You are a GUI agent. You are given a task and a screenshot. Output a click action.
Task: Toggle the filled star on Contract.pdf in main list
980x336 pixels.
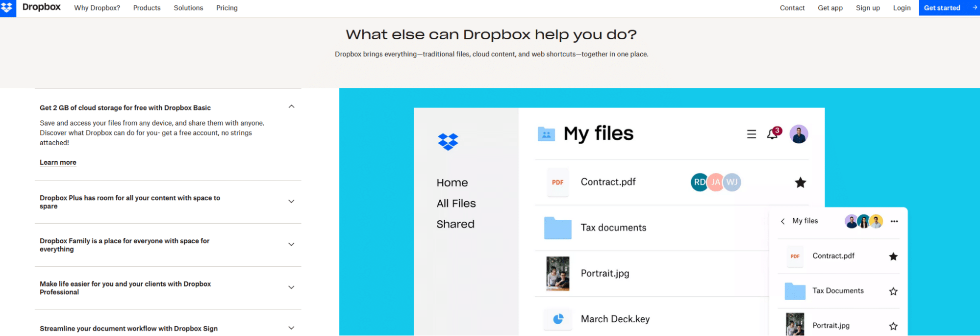pos(801,182)
